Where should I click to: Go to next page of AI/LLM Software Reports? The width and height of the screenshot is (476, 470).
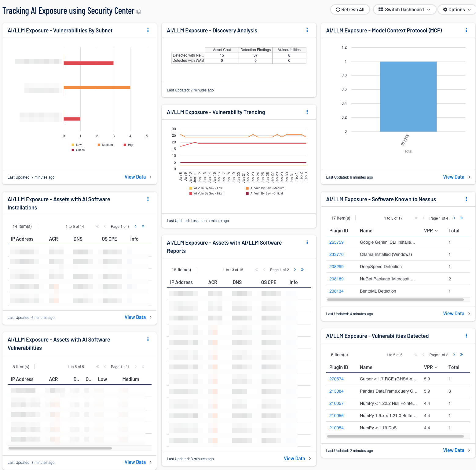click(x=295, y=270)
